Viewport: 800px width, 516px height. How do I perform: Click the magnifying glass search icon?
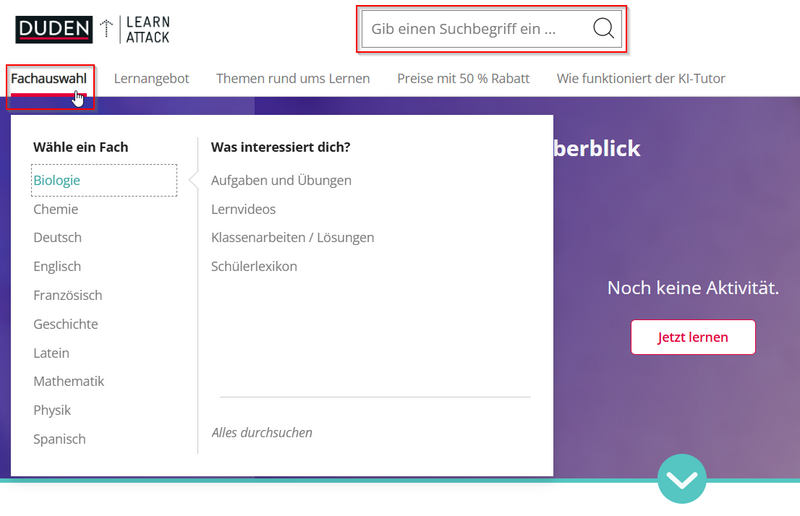click(x=603, y=29)
